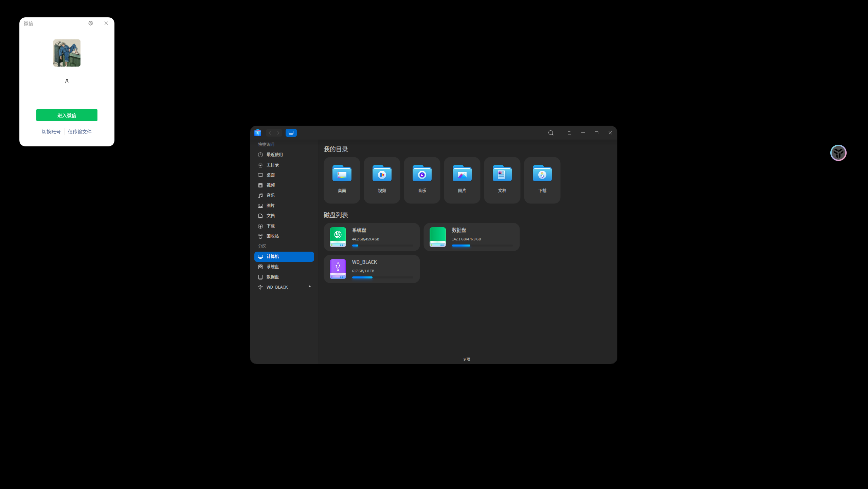Viewport: 868px width, 489px height.
Task: Select 数据盘 in sidebar partitions
Action: coord(284,277)
